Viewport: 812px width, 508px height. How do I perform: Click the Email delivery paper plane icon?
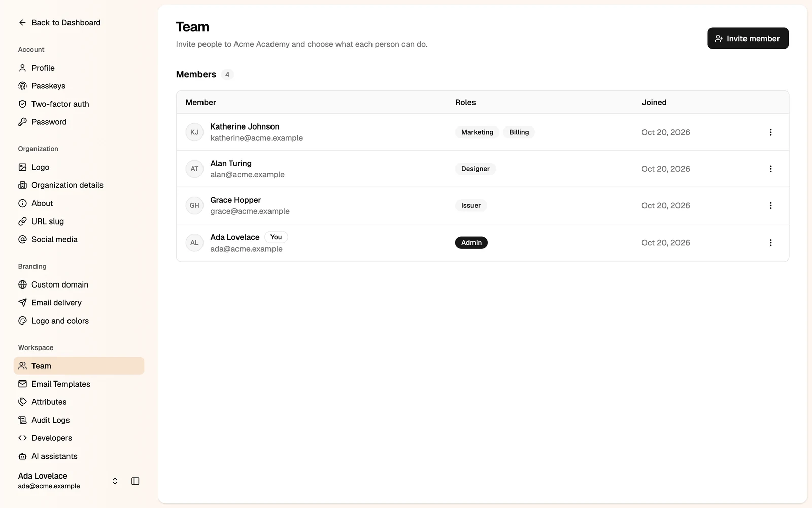[x=22, y=302]
